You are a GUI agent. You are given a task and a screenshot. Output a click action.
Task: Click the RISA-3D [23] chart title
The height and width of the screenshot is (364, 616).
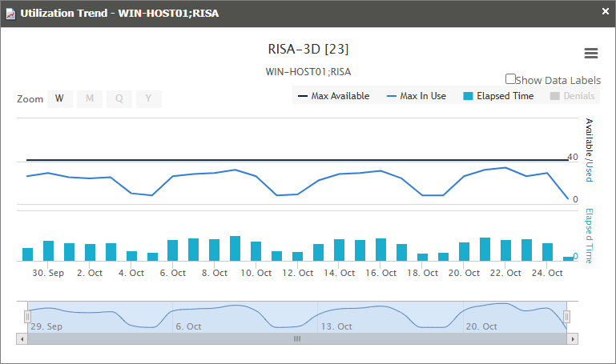[x=308, y=50]
